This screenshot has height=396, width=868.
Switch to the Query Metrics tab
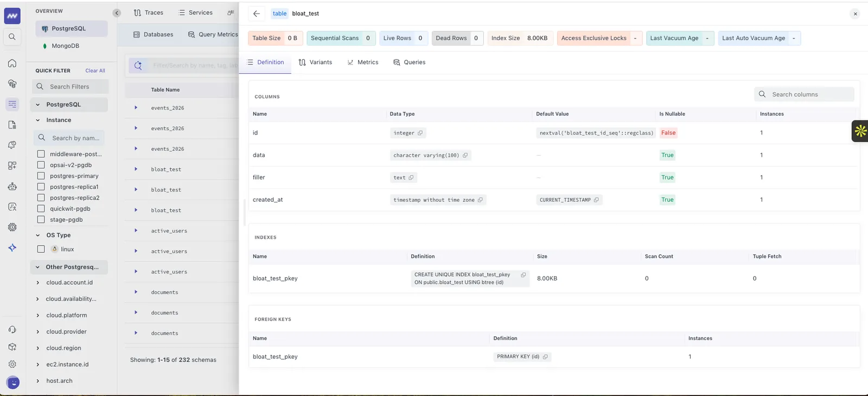tap(213, 34)
